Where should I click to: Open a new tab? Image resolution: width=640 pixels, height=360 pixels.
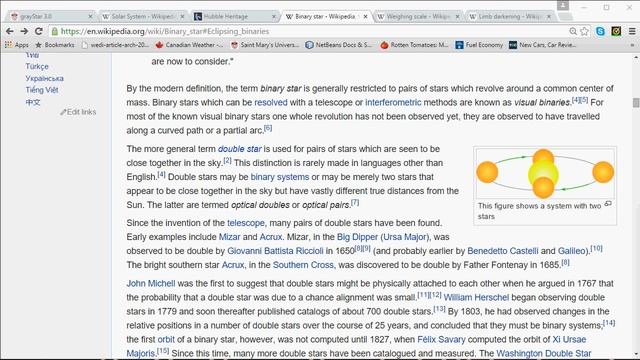(x=565, y=16)
